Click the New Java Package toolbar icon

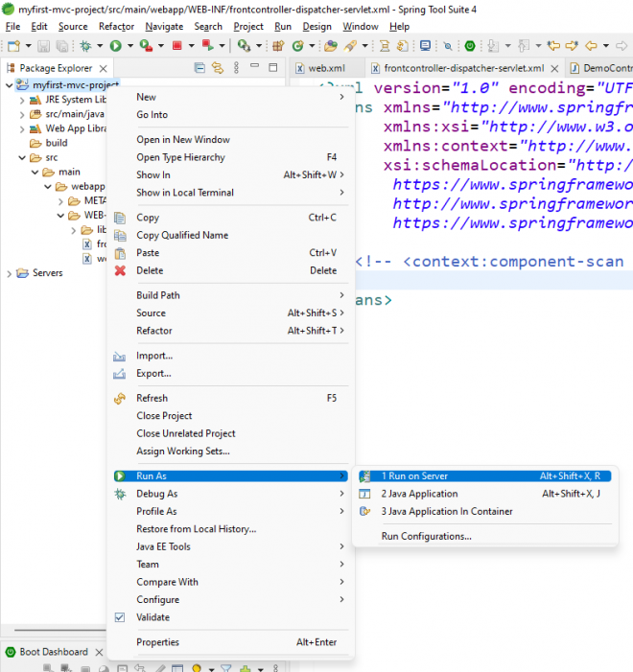point(278,45)
